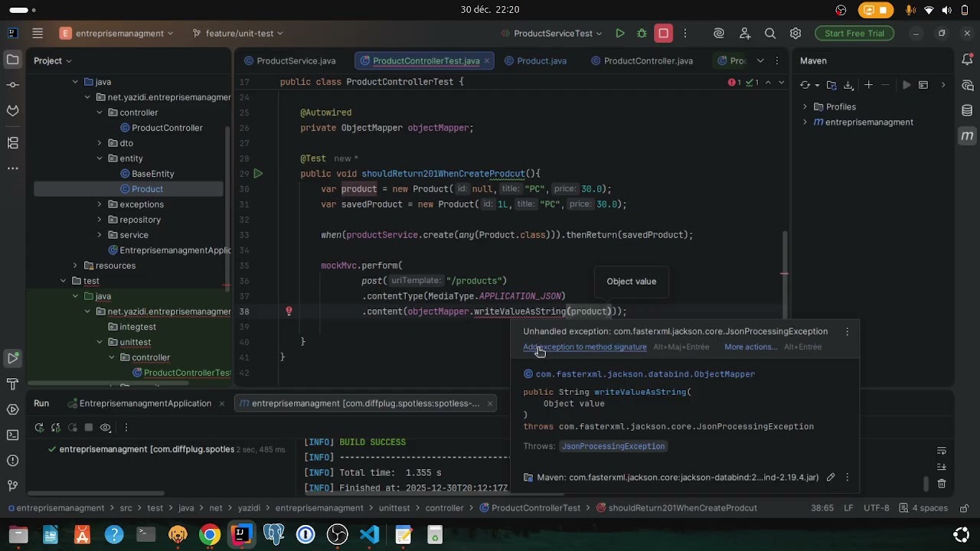Click the error bulb at line 38
The height and width of the screenshot is (551, 980).
click(289, 311)
